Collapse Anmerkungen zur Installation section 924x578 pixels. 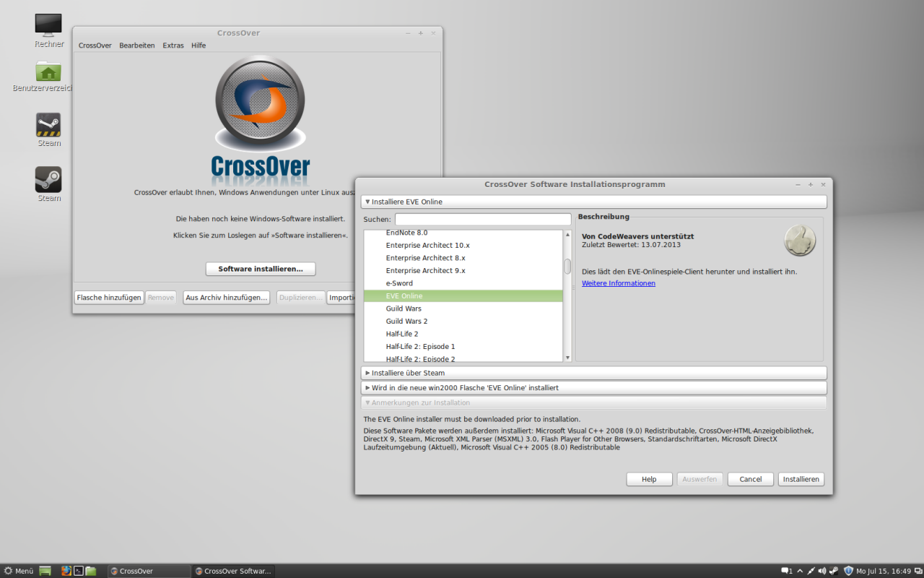[x=593, y=402]
